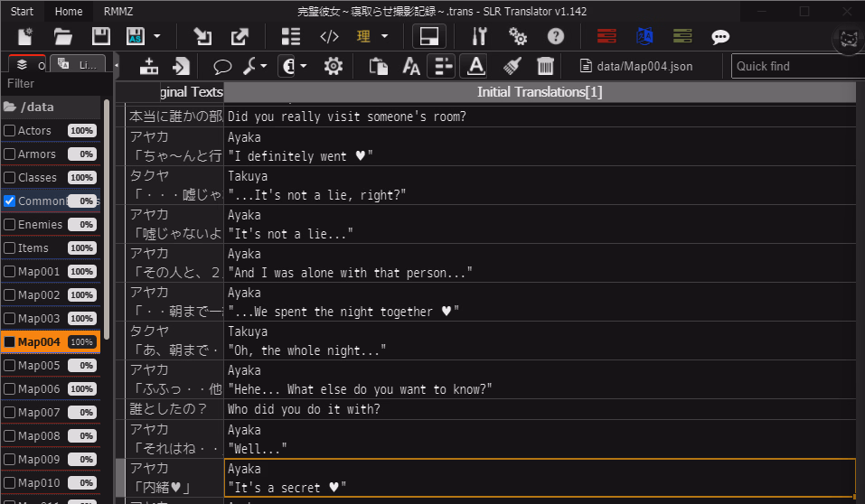Click the New project icon
Screen dimensions: 865x504
click(25, 37)
